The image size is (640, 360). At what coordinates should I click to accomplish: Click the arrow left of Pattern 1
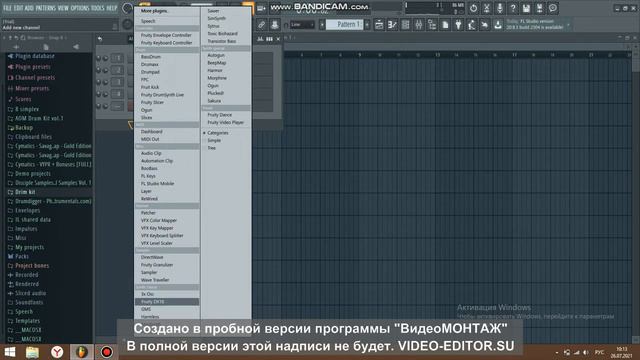click(x=322, y=24)
